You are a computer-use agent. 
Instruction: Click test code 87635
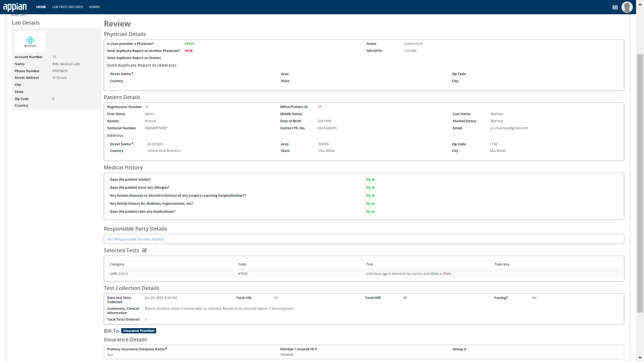point(243,274)
